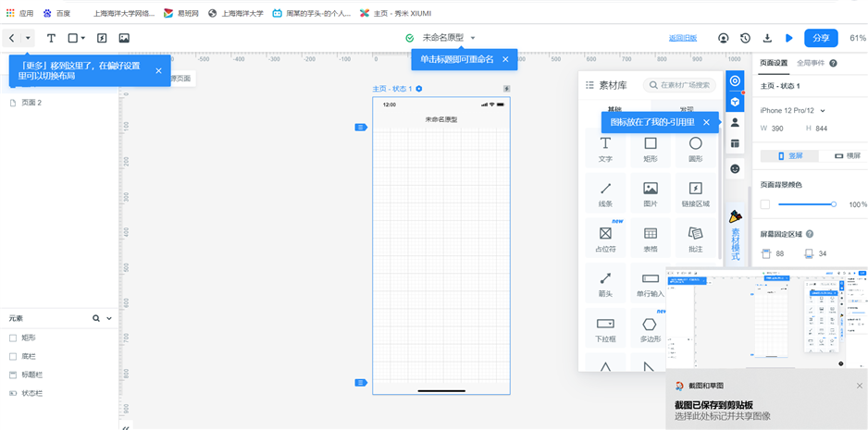Click the bottom blue fixed-area marker on canvas
Screen dimensions: 868x430
tap(361, 383)
